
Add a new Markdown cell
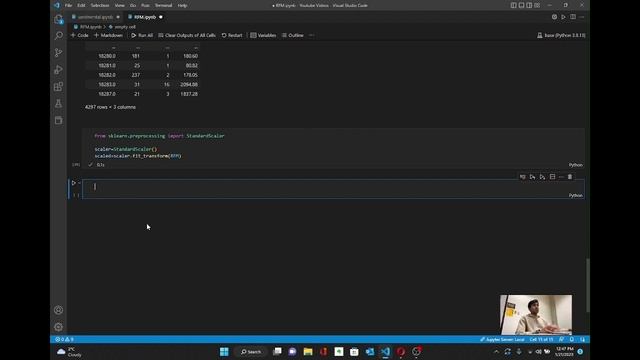[108, 36]
